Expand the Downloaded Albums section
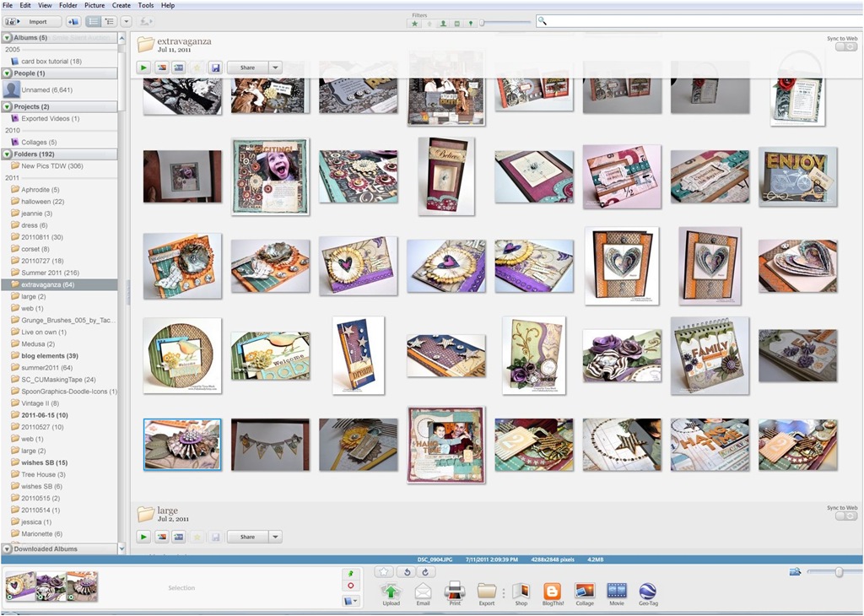The width and height of the screenshot is (864, 616). click(x=7, y=548)
